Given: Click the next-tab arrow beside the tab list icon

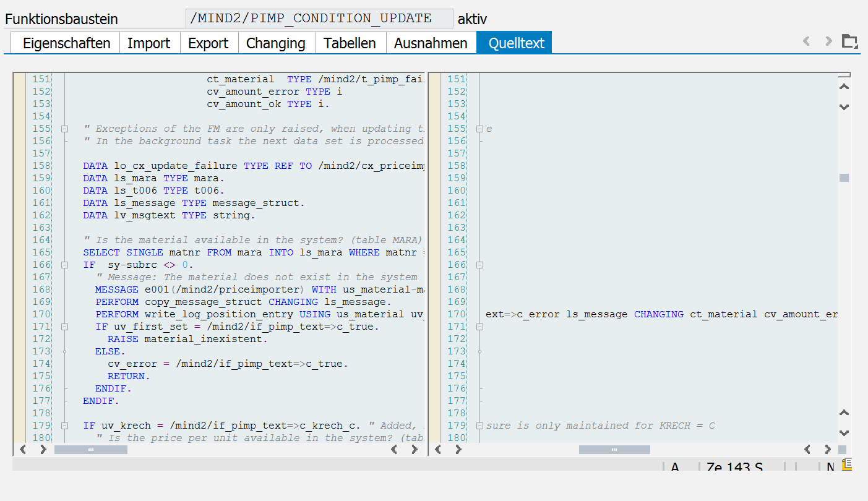Looking at the screenshot, I should point(828,41).
